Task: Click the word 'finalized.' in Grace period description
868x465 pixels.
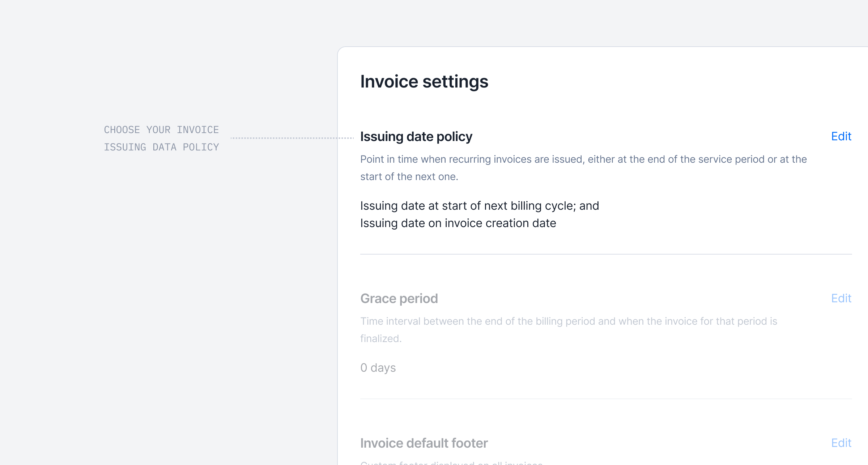Action: click(381, 339)
